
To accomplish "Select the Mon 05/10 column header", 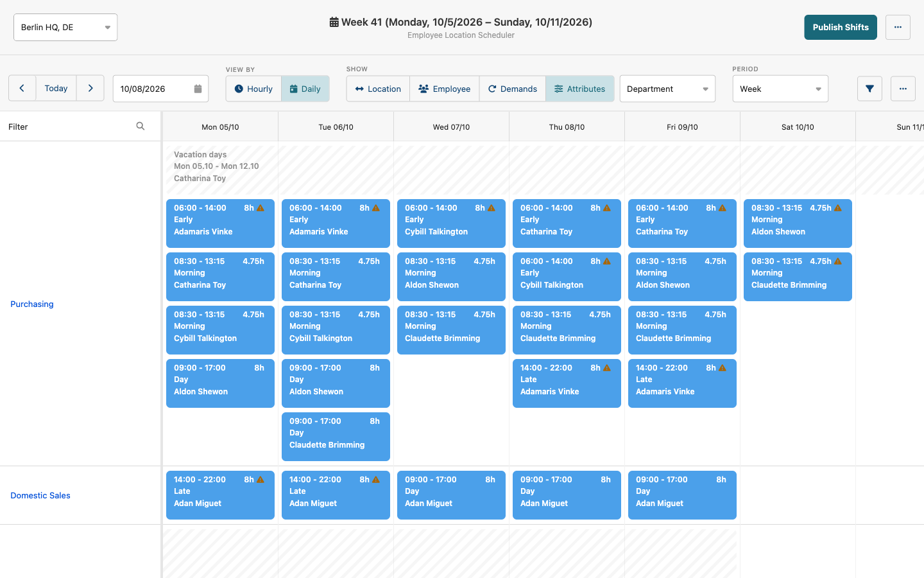I will coord(220,127).
